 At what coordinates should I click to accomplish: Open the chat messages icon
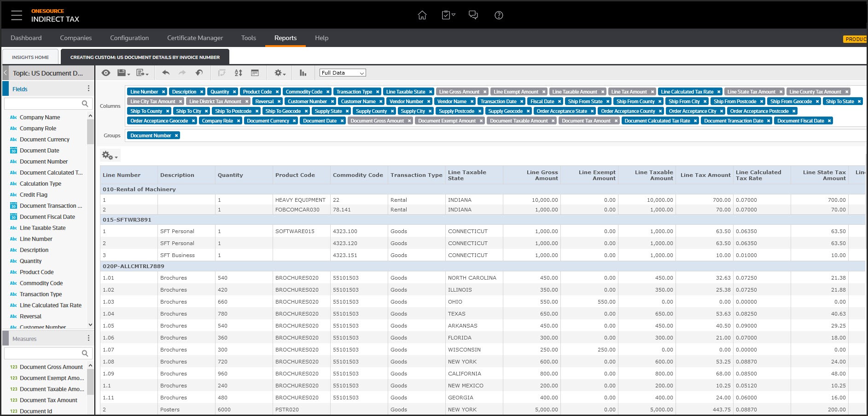tap(473, 15)
